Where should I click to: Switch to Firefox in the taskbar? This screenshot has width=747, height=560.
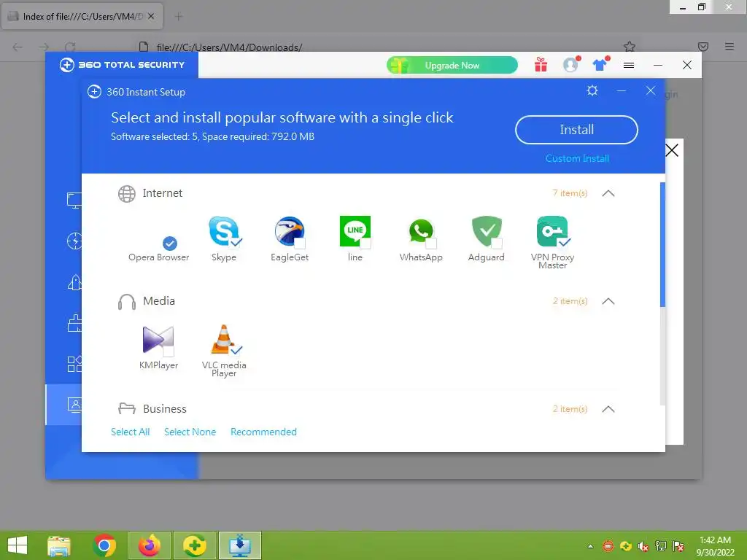tap(150, 545)
